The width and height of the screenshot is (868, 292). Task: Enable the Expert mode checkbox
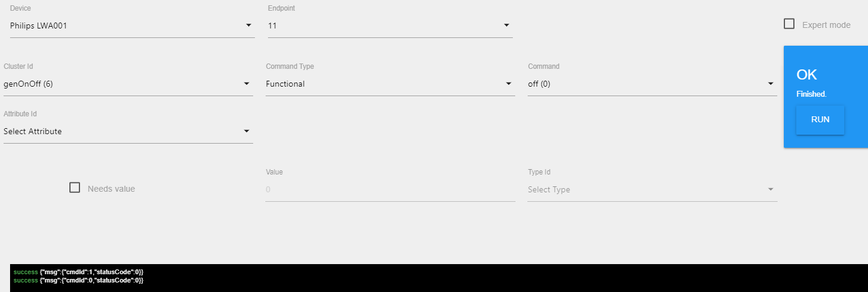[789, 24]
